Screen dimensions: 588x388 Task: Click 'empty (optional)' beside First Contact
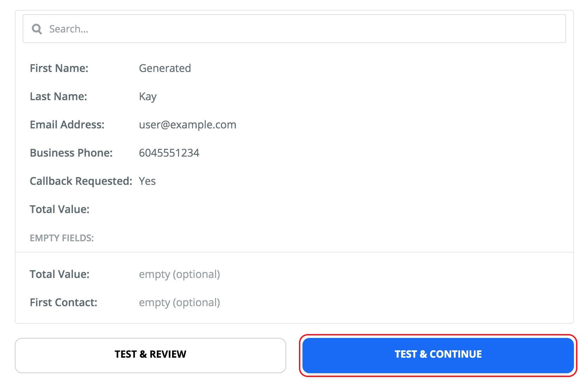pyautogui.click(x=179, y=302)
